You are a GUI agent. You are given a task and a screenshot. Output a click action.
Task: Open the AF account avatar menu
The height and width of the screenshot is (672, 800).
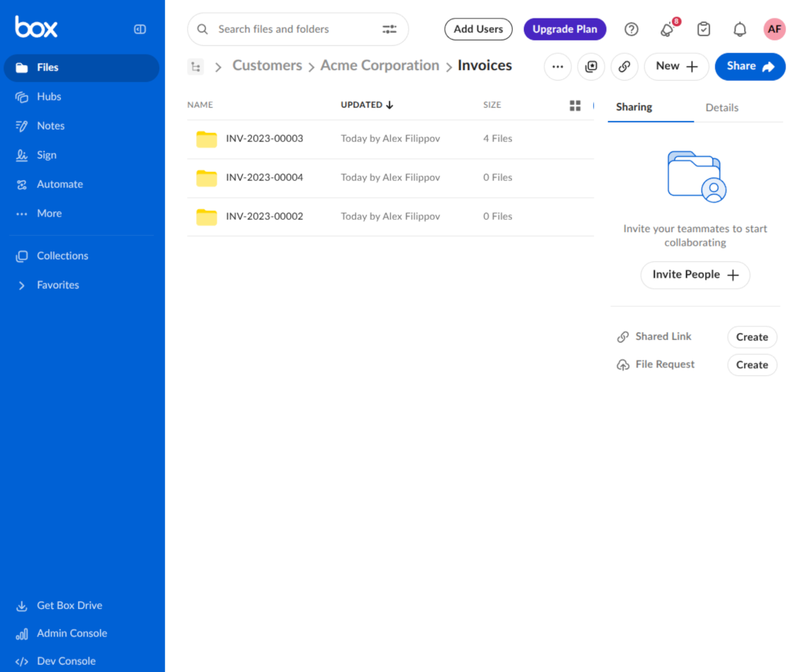[x=774, y=29]
